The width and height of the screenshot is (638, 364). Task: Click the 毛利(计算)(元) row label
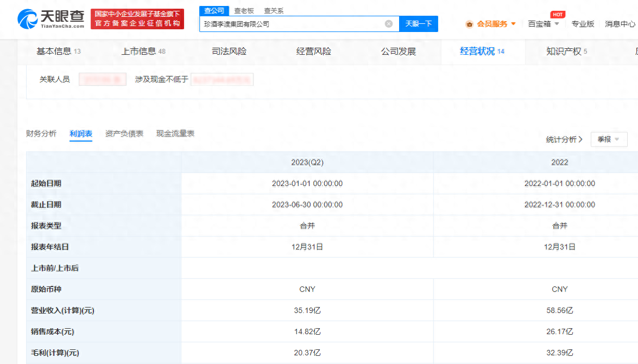[x=55, y=353]
